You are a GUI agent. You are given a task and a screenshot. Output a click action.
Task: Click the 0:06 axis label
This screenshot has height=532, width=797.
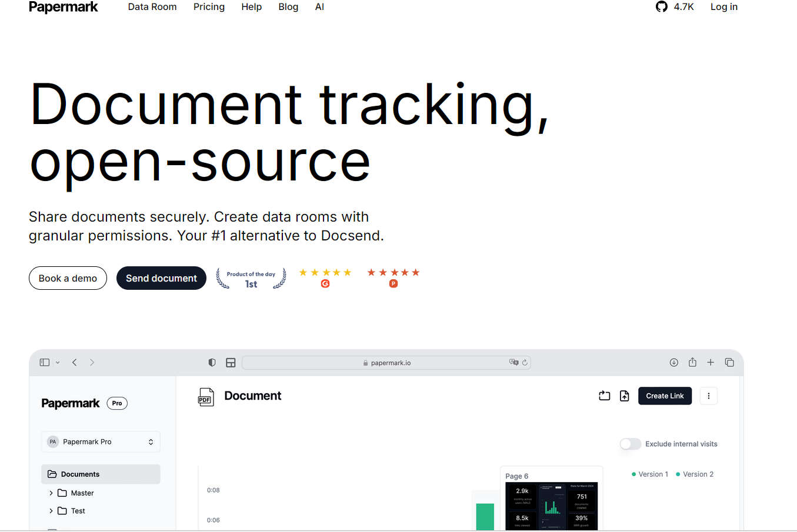[x=214, y=520]
